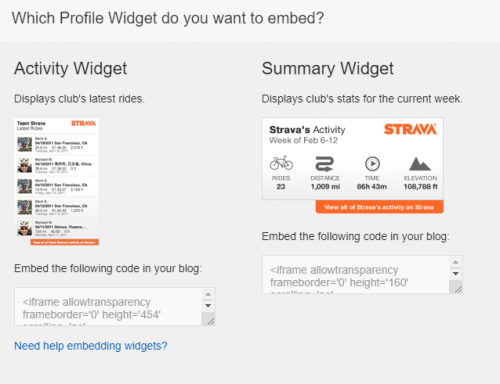Image resolution: width=500 pixels, height=384 pixels.
Task: Click the Strava logo in Summary Widget
Action: click(410, 129)
